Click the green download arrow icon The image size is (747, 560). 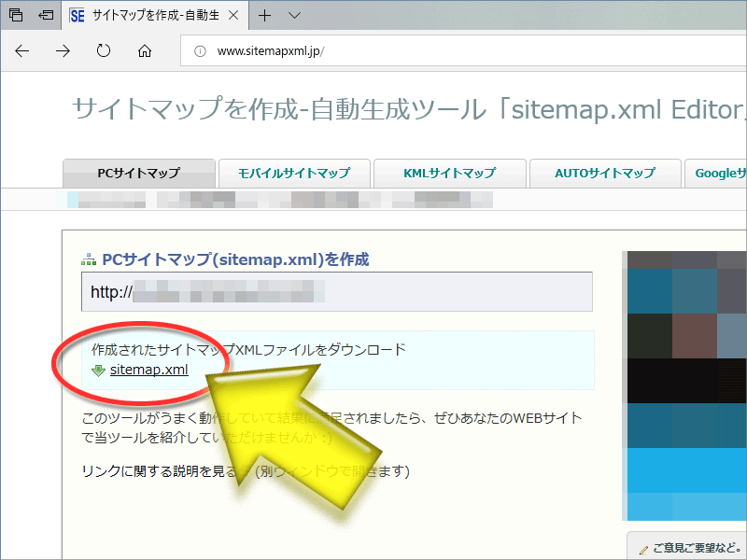click(x=98, y=370)
